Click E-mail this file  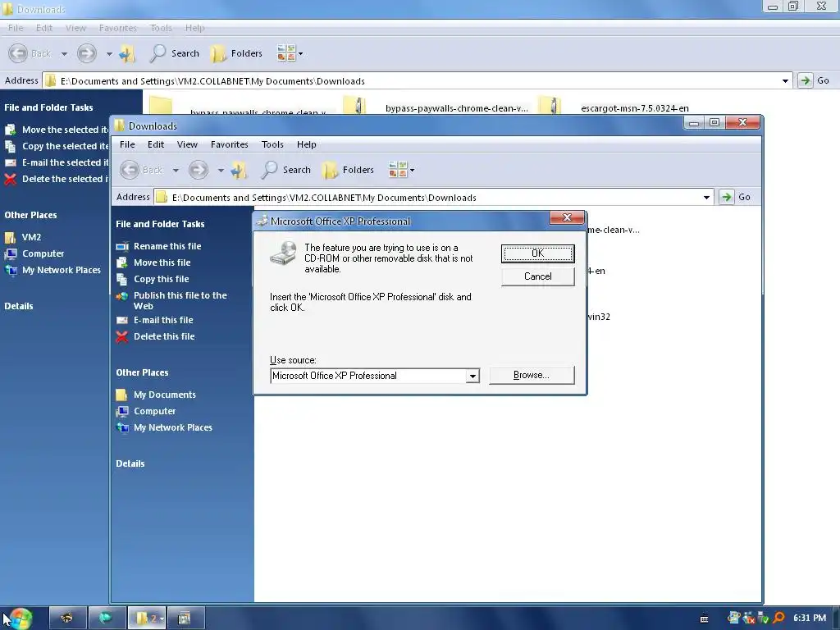pyautogui.click(x=163, y=321)
